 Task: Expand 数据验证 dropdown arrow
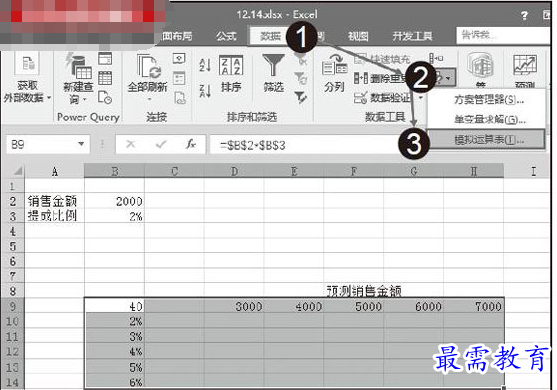click(x=421, y=98)
